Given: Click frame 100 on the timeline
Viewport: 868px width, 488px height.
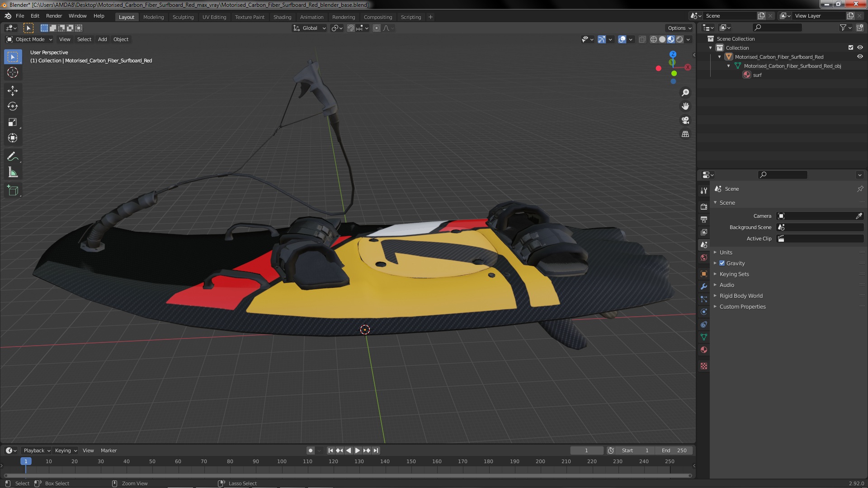Looking at the screenshot, I should pos(282,462).
